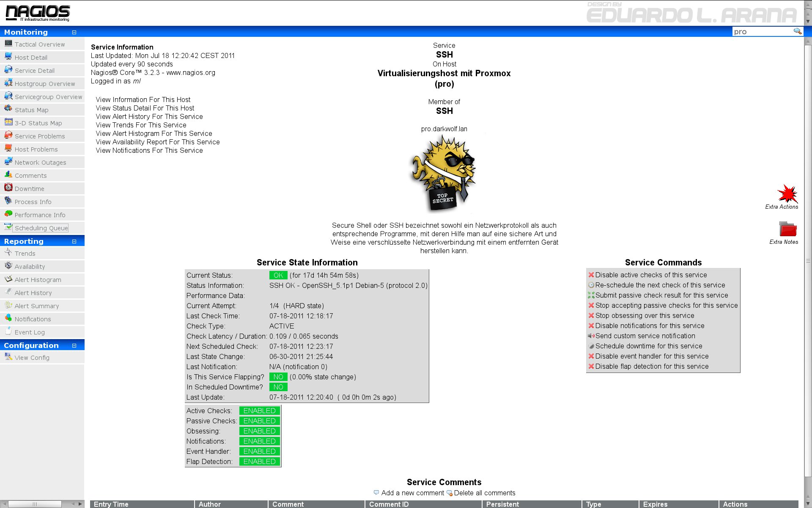Open View Information For This Host

143,99
